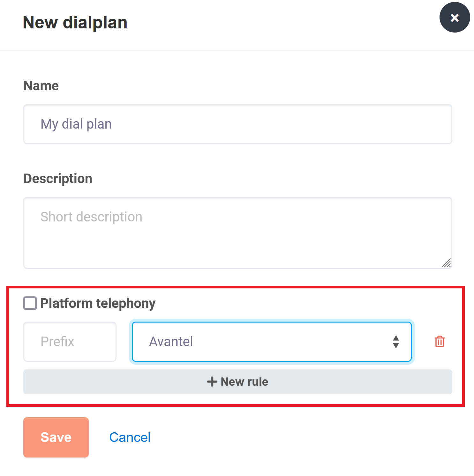Click the right end of the Name field

click(x=431, y=124)
